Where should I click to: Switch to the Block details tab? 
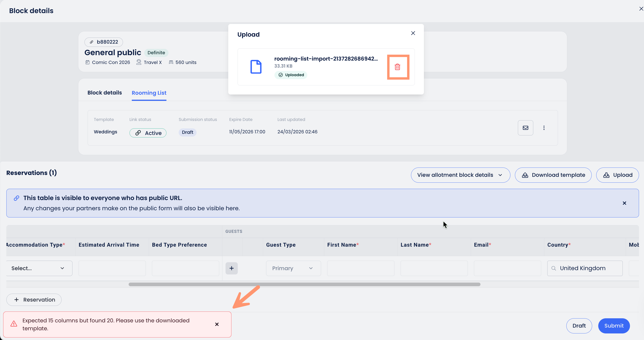coord(104,93)
